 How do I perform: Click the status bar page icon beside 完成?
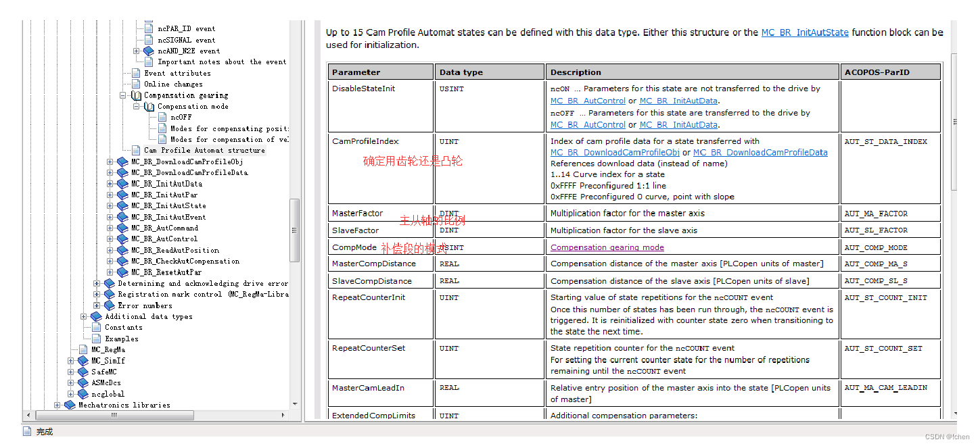(x=27, y=431)
